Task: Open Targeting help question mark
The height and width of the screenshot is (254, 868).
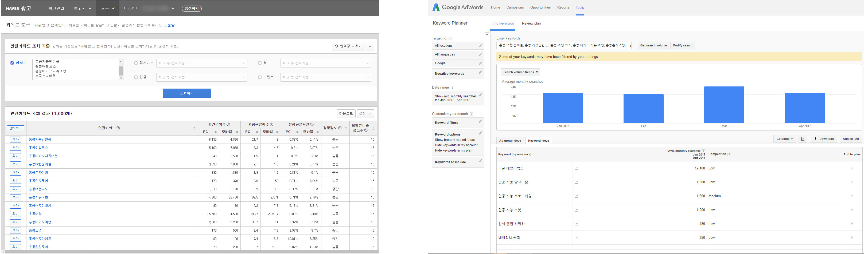Action: click(450, 38)
